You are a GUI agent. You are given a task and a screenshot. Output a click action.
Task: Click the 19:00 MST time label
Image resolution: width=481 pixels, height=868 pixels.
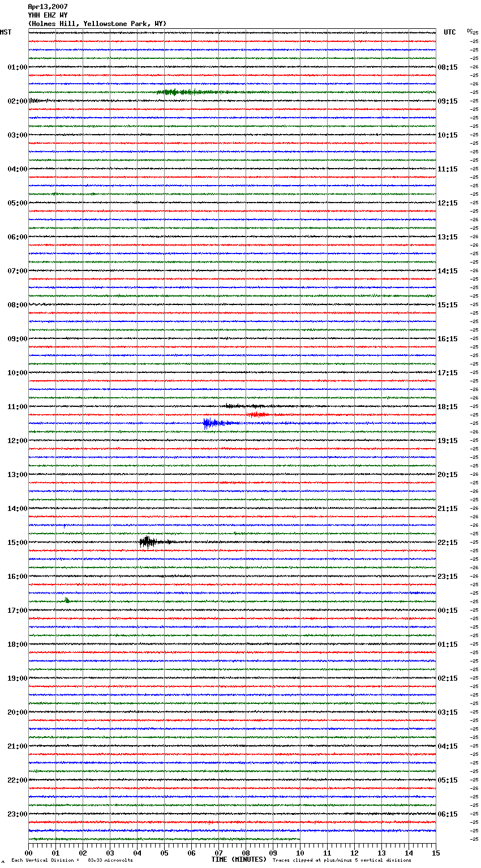point(17,678)
